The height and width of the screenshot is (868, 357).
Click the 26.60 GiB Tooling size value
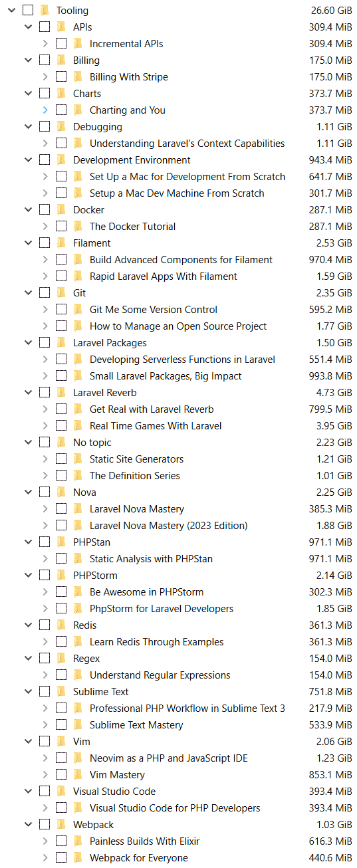tap(332, 10)
